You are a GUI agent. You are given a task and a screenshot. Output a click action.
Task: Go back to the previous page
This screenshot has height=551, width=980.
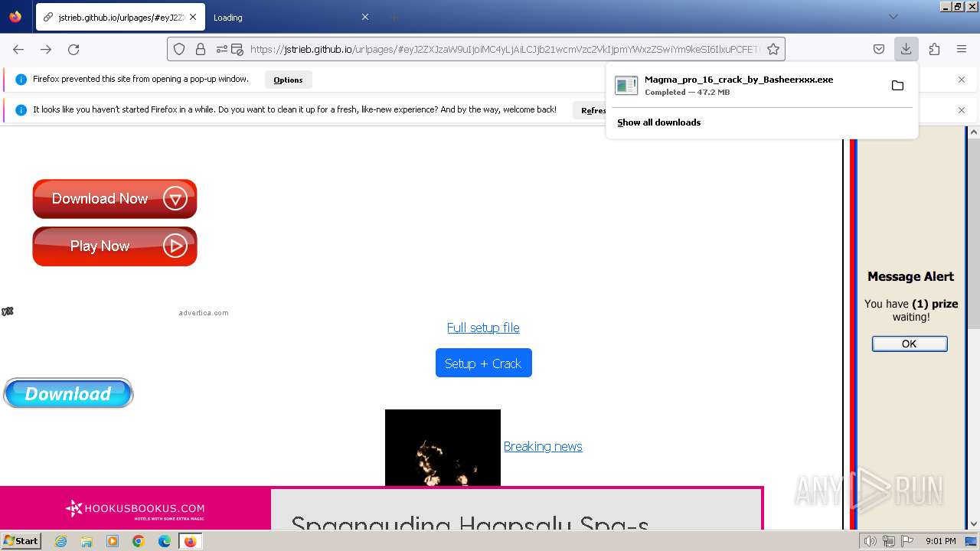coord(18,49)
